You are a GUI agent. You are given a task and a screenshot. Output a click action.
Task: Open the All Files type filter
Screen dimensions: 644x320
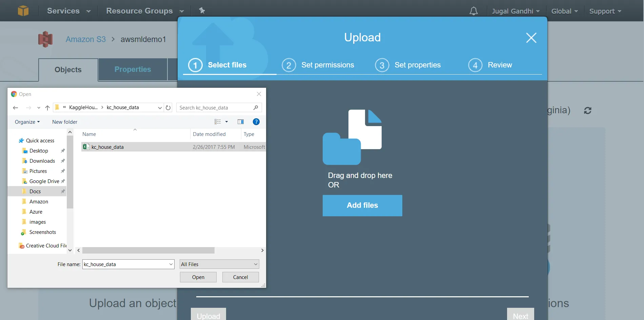pyautogui.click(x=219, y=264)
